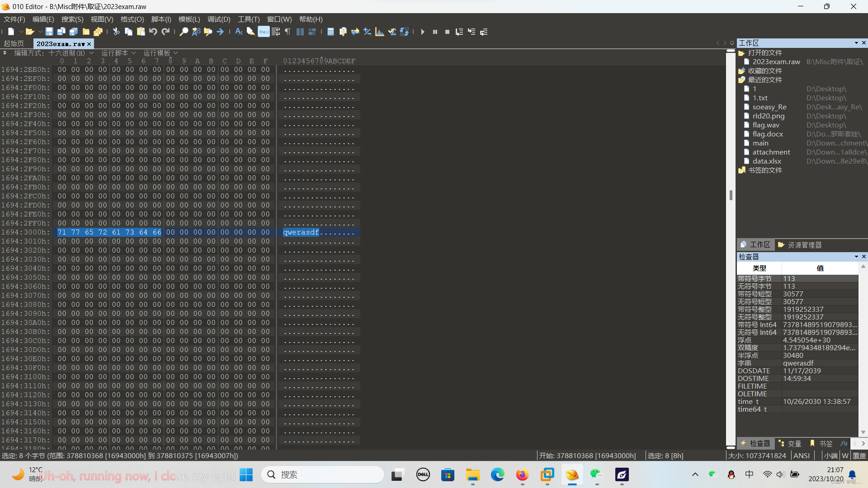Switch to the 起始页 tab

pyautogui.click(x=14, y=43)
